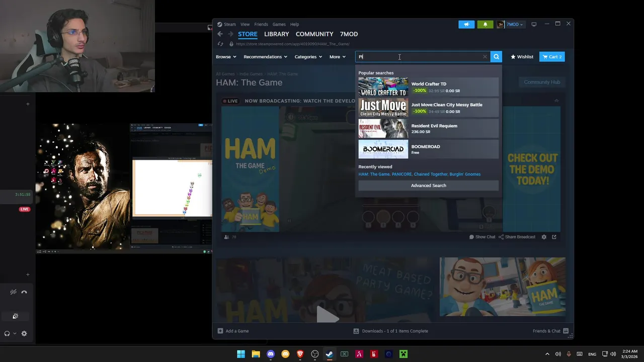Pop out the broadcast in new window
This screenshot has height=362, width=644.
click(x=554, y=237)
